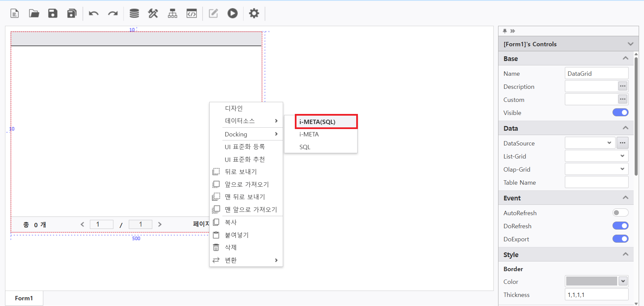The width and height of the screenshot is (644, 306).
Task: Click the Table Name input field
Action: point(596,182)
